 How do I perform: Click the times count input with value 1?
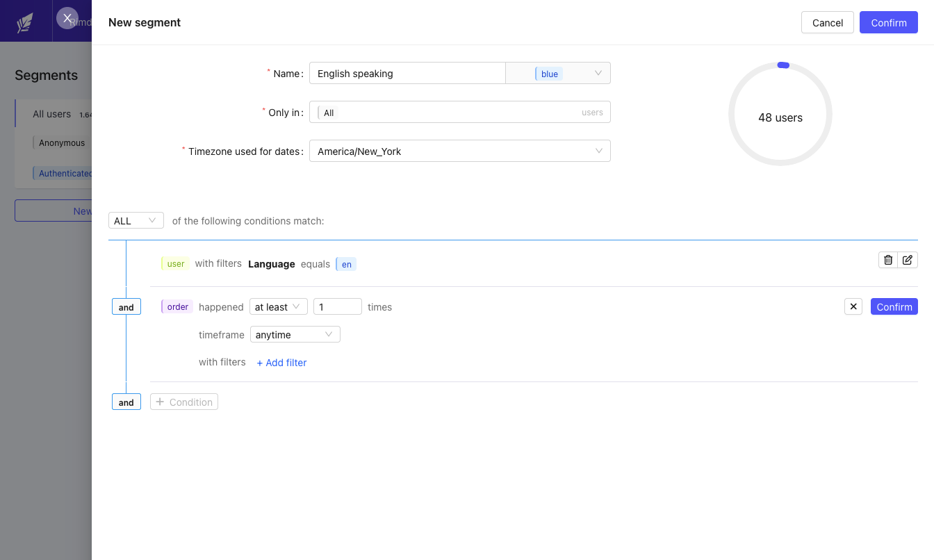click(338, 306)
